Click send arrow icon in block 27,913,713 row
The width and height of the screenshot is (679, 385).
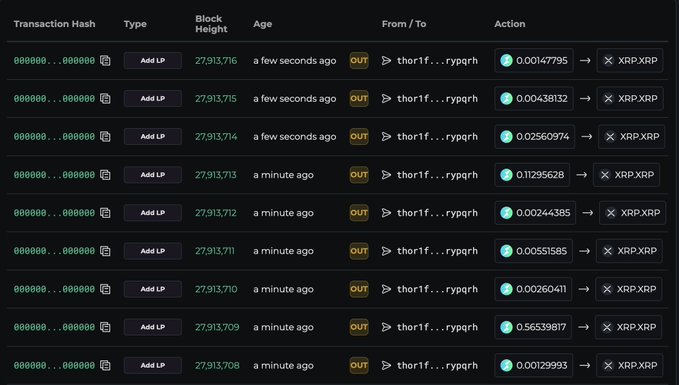click(x=386, y=175)
